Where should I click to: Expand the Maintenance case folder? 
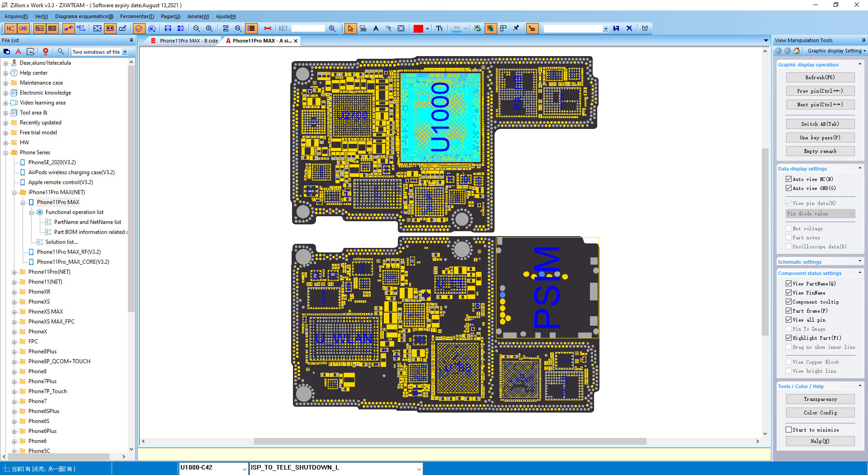point(5,83)
